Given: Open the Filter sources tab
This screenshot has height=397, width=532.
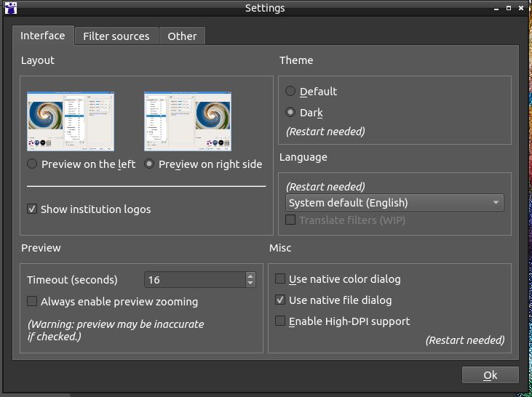Looking at the screenshot, I should point(116,36).
